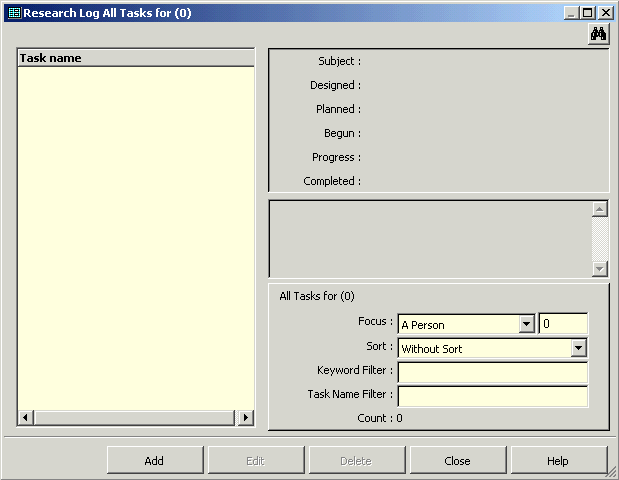
Task: Click the Keyword Filter field
Action: [x=492, y=372]
